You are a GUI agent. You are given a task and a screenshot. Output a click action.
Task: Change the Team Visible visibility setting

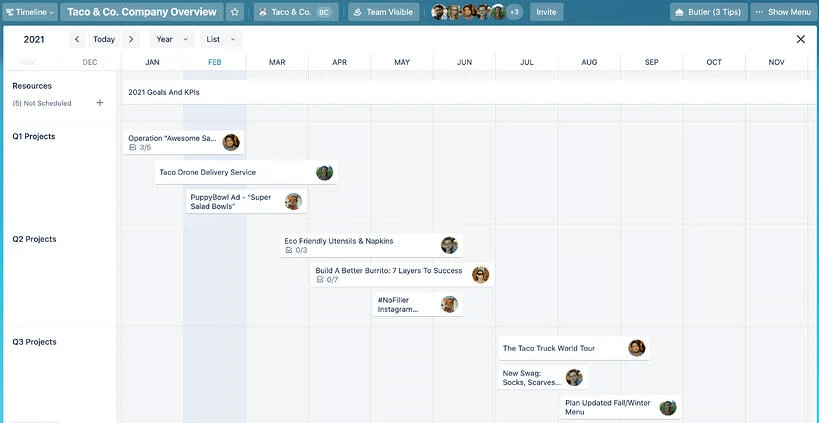(383, 12)
